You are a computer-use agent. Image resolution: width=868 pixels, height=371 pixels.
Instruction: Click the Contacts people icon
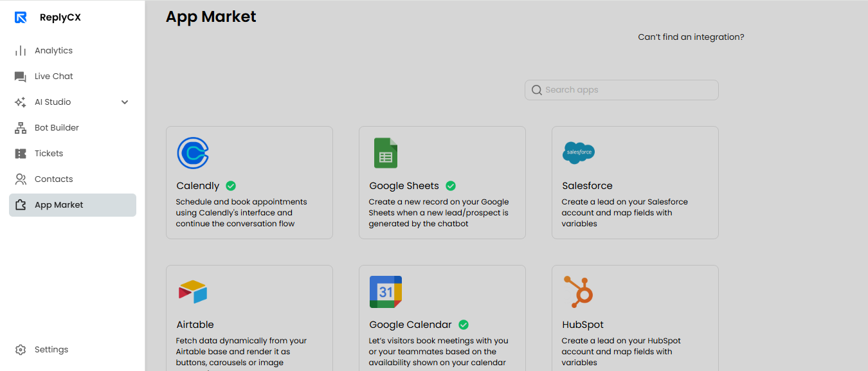coord(21,179)
